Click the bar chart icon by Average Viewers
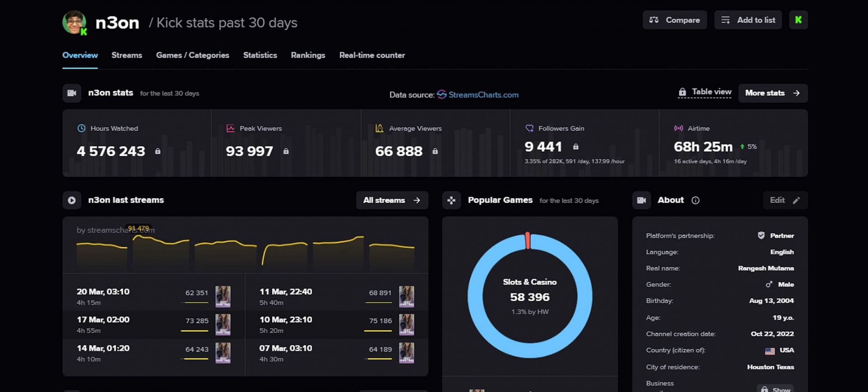Screen dimensions: 868x392 [380, 128]
